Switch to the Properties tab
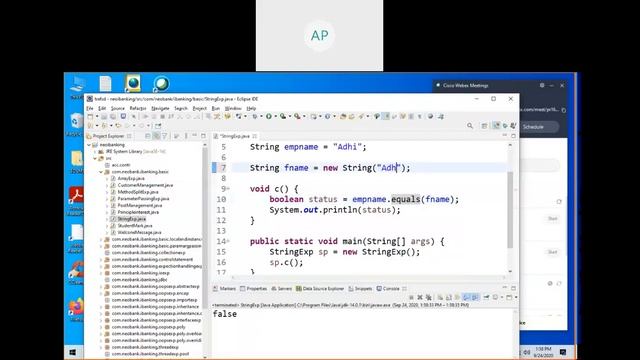Image resolution: width=640 pixels, height=360 pixels. coord(253,289)
